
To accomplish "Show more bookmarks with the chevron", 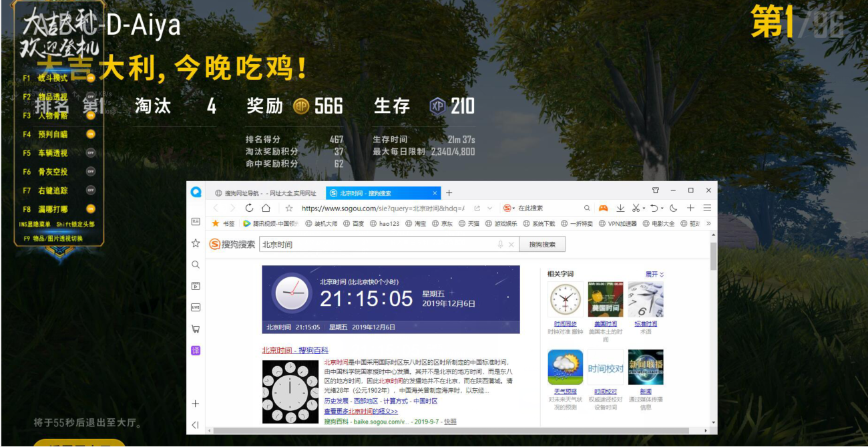I will pyautogui.click(x=708, y=224).
